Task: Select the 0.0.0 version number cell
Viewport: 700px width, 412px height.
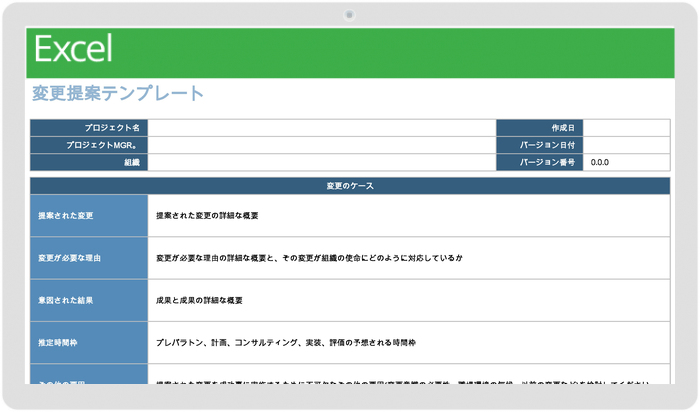Action: (626, 162)
